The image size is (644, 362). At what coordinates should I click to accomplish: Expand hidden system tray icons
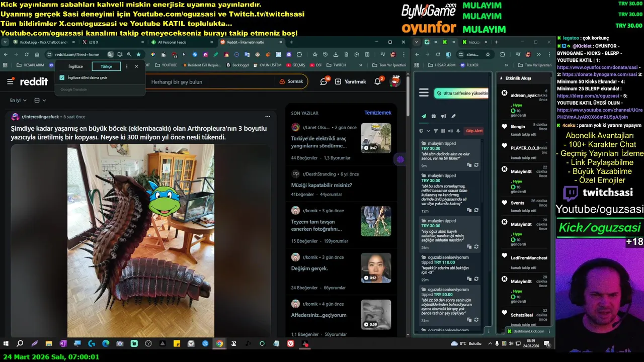(490, 344)
